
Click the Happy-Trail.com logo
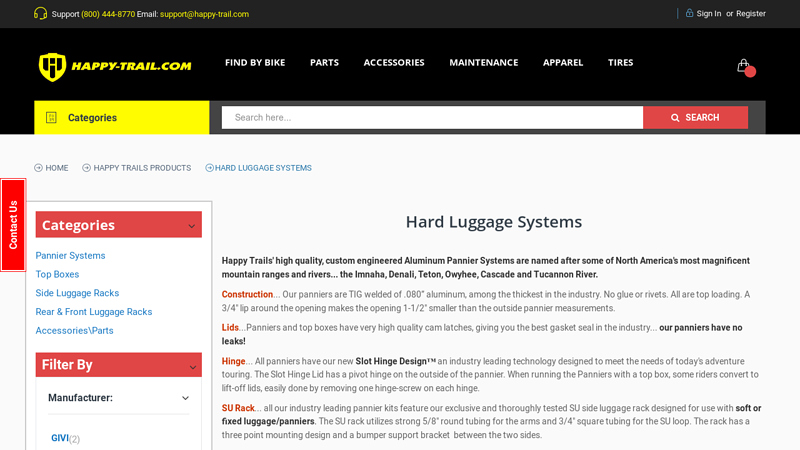(x=114, y=66)
